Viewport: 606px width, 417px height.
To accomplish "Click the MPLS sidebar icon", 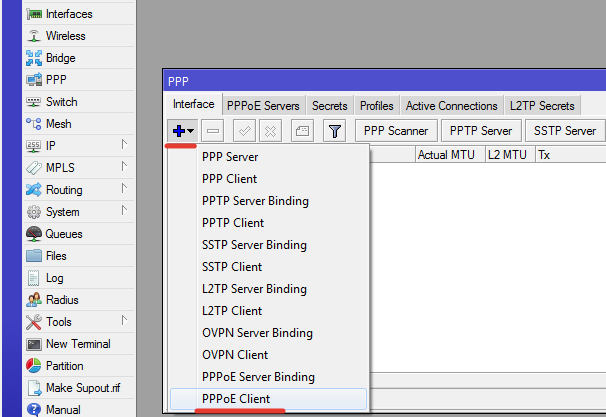I will click(34, 168).
